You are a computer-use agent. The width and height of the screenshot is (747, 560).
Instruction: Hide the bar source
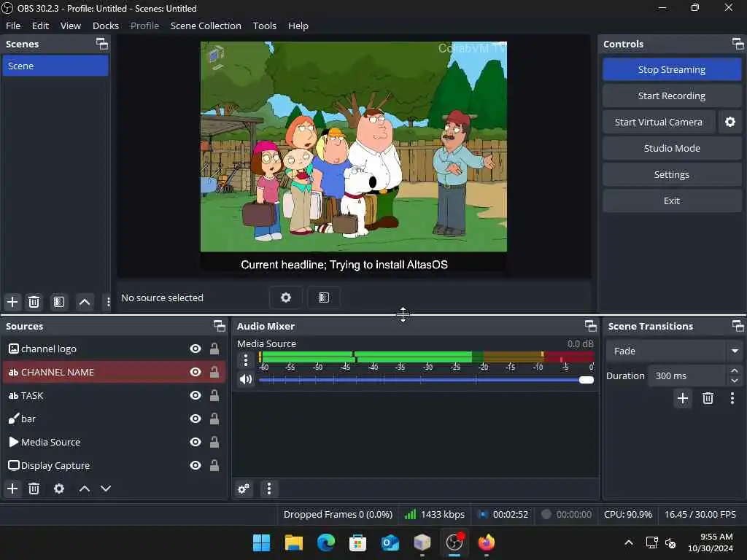pos(196,419)
